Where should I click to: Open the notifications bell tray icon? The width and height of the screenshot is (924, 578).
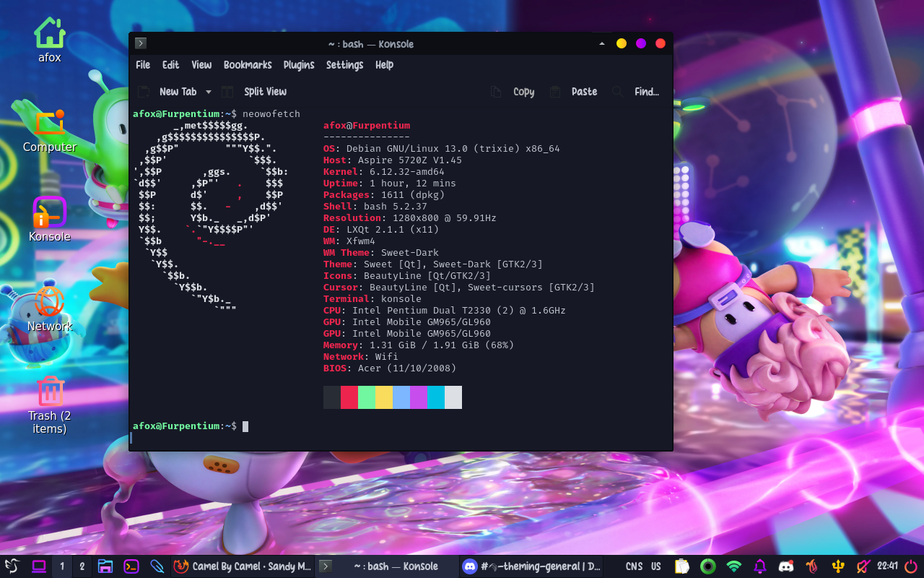click(x=760, y=566)
